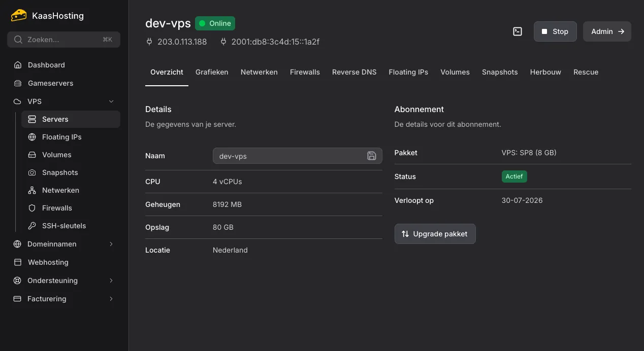Screen dimensions: 644x351
Task: Go to the Reverse DNS tab
Action: 355,72
